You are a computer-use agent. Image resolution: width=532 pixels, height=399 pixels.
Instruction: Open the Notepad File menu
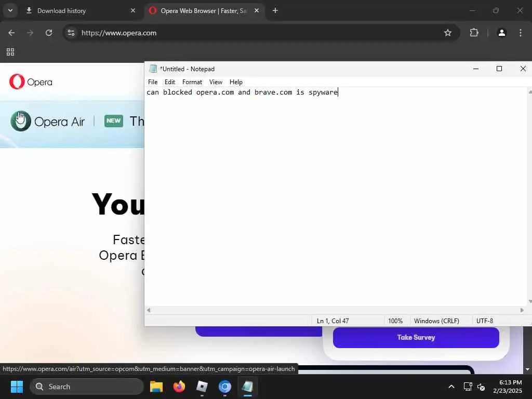[x=153, y=82]
